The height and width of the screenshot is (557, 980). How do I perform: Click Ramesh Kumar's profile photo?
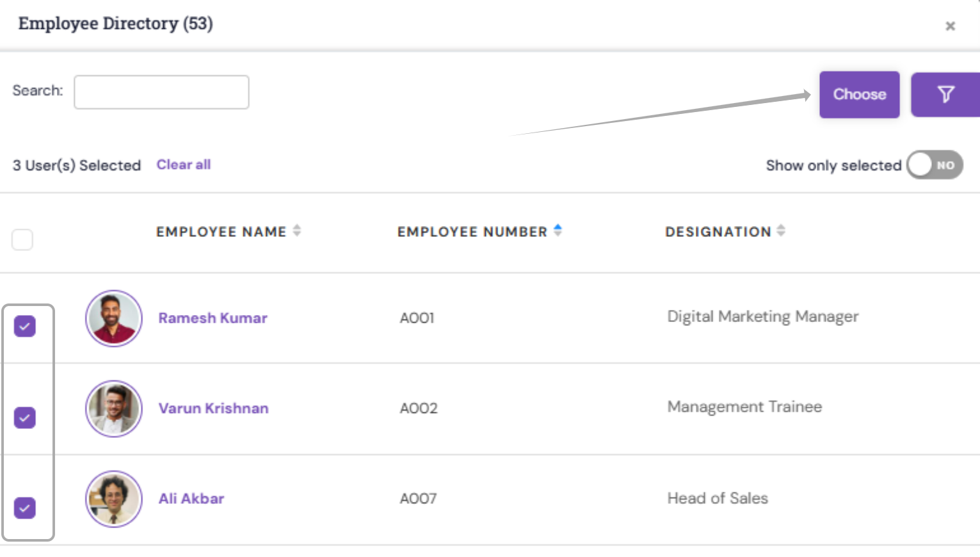pyautogui.click(x=114, y=318)
